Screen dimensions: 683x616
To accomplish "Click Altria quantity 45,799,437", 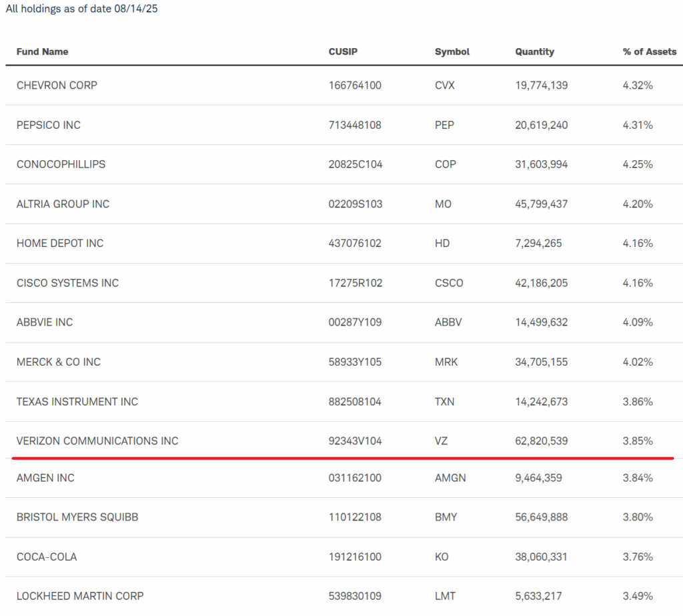I will point(542,204).
